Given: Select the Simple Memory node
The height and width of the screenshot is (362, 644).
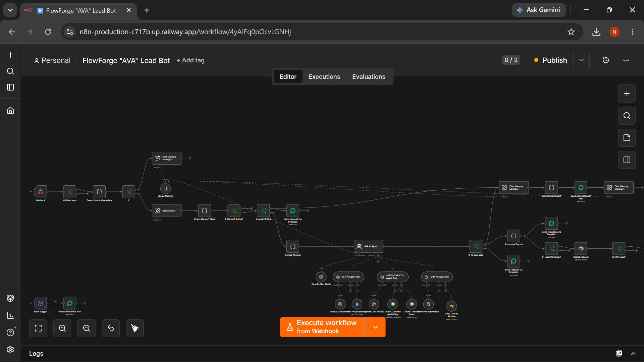Looking at the screenshot, I should (165, 189).
